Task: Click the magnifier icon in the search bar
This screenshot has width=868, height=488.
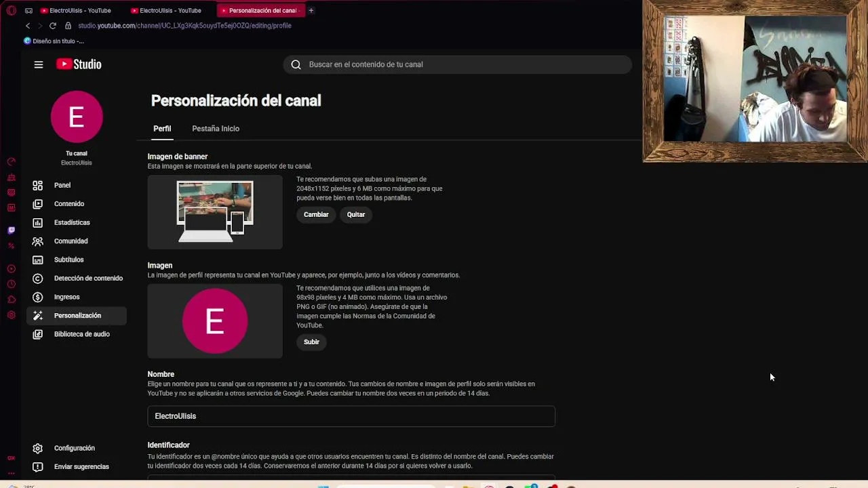Action: click(x=296, y=64)
